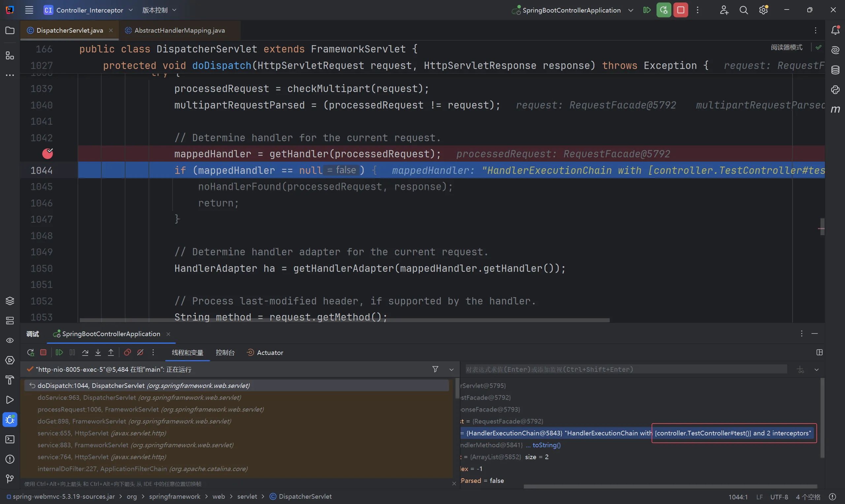Image resolution: width=845 pixels, height=504 pixels.
Task: Open the Git tool window
Action: coord(10,479)
